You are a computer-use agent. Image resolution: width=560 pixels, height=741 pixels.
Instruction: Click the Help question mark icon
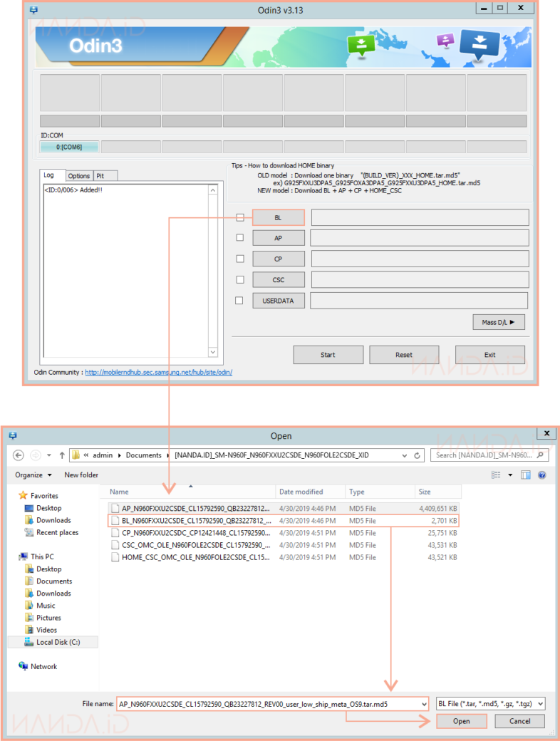(542, 475)
